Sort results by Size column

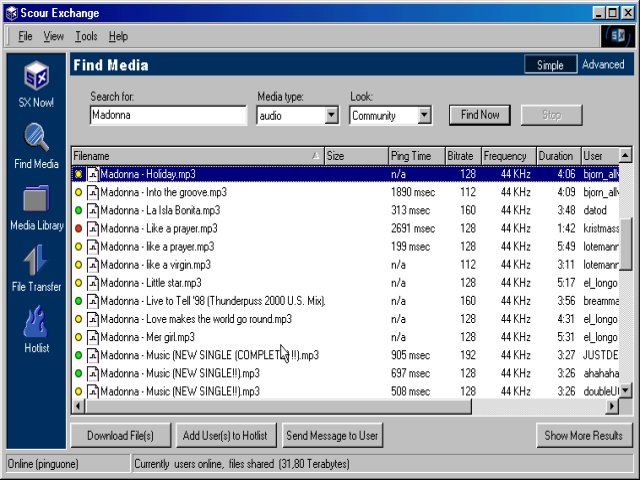[x=356, y=156]
